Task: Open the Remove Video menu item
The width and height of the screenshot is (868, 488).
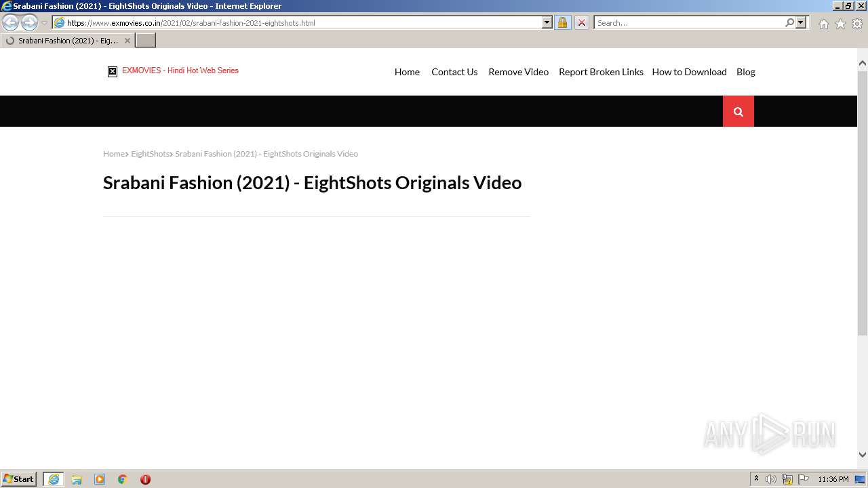Action: point(519,72)
